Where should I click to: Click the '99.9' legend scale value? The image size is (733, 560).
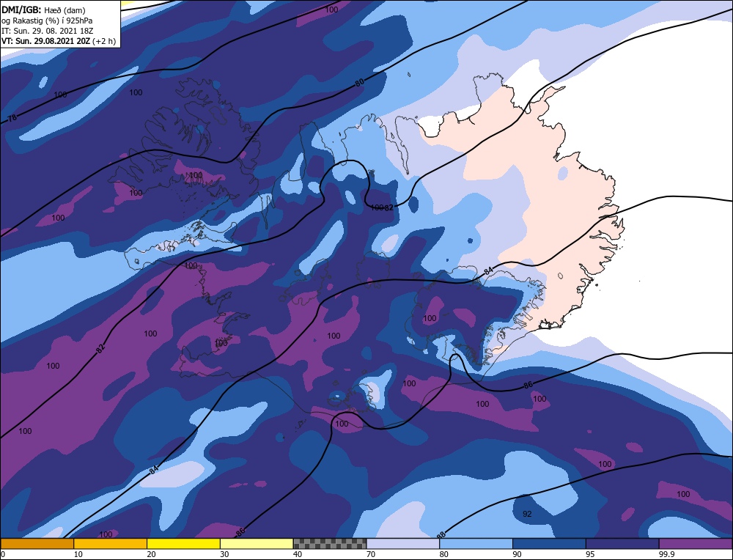tap(666, 554)
